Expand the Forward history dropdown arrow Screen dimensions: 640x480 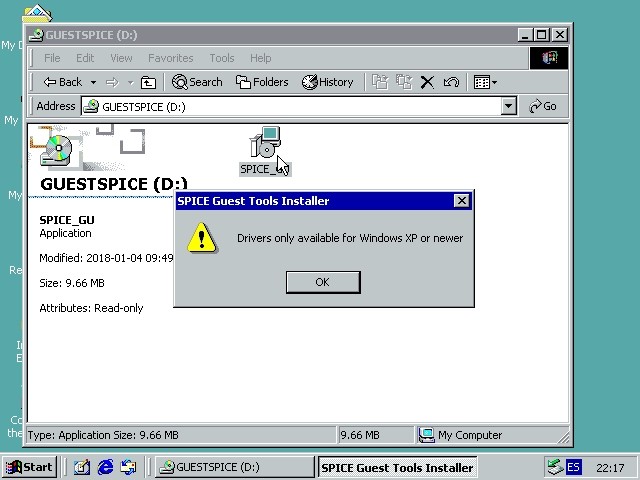pos(131,82)
